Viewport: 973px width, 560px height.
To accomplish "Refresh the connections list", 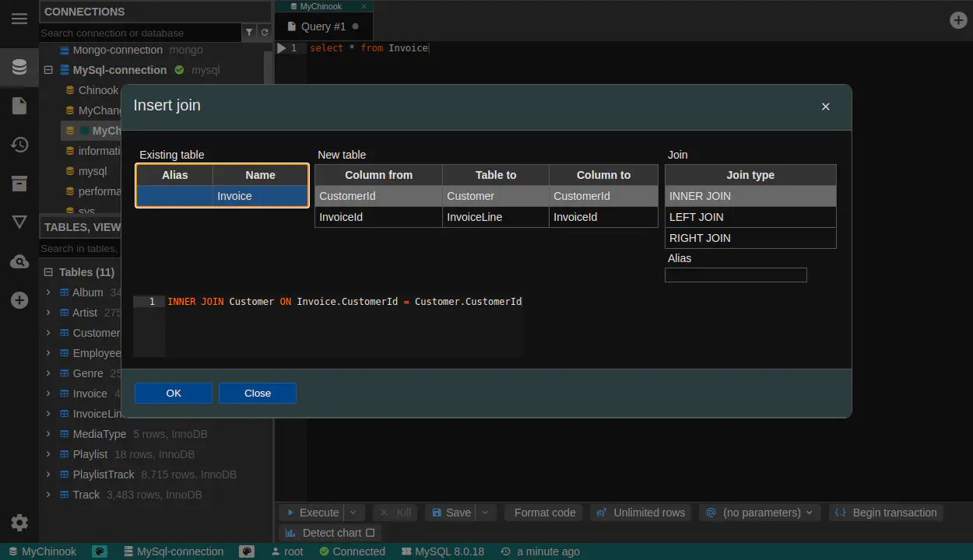I will click(x=265, y=33).
